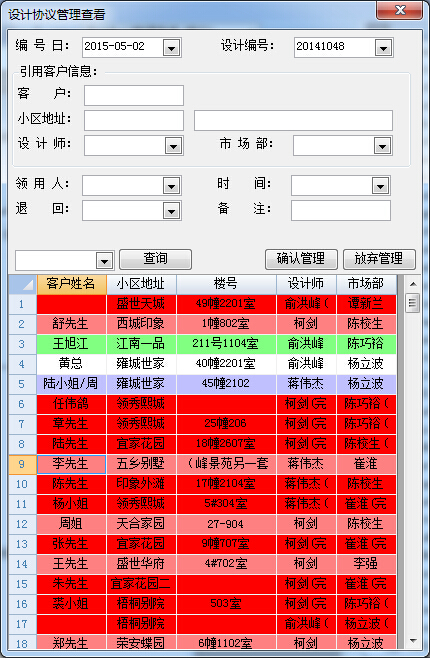Select the cell 李先生
430x658 pixels.
tap(71, 464)
